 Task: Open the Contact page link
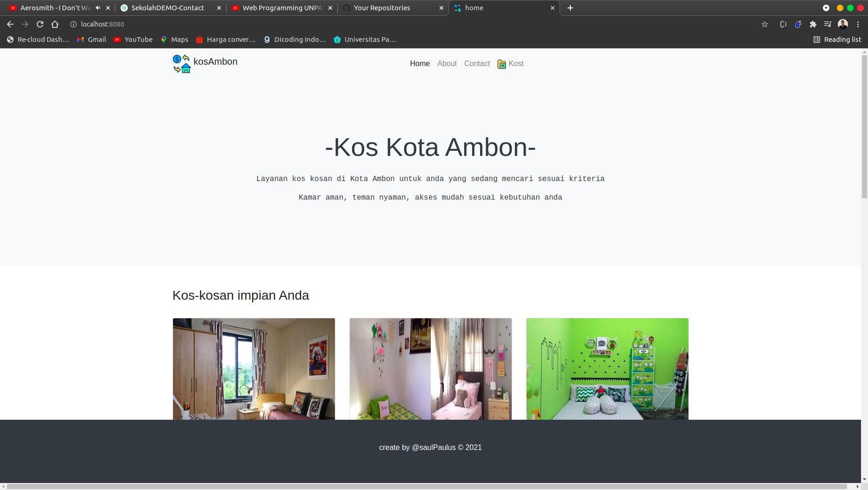(477, 63)
